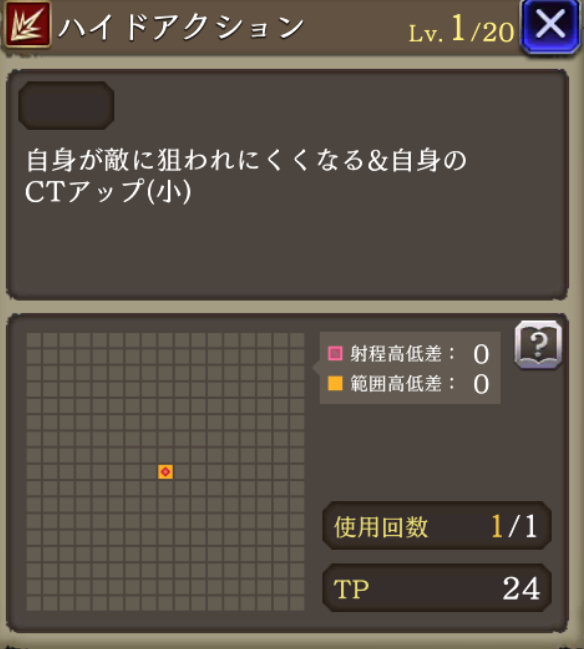Click the red skill icon beside ハイドアクション

pos(27,26)
